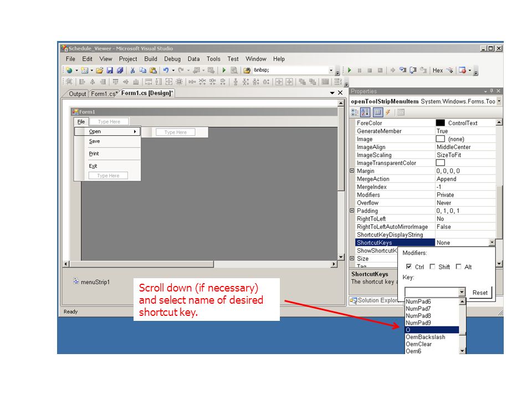Select O in the key list

(x=432, y=330)
